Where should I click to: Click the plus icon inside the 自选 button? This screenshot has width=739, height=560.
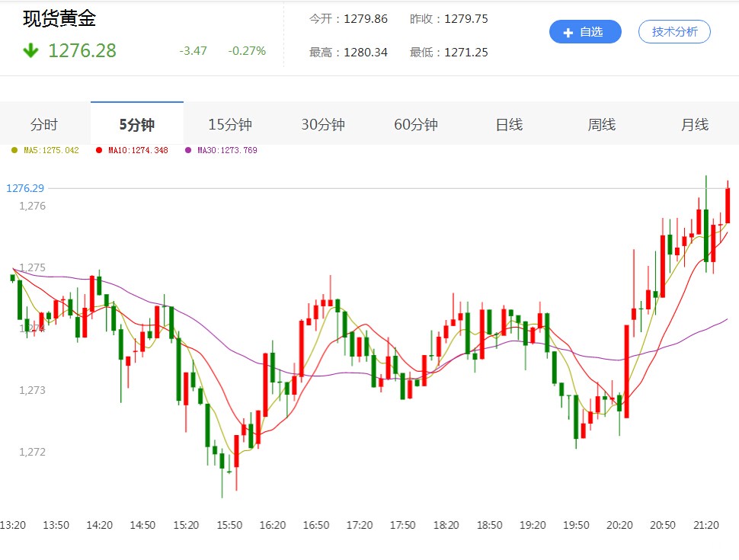tap(568, 32)
